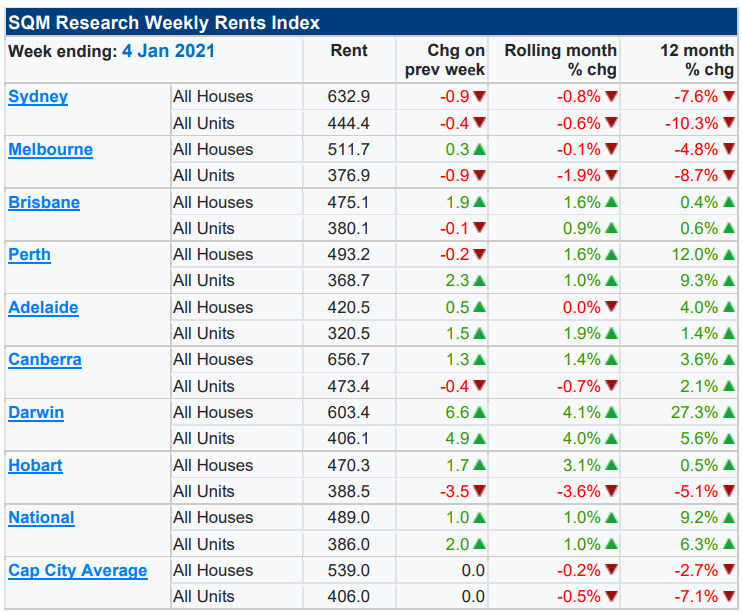This screenshot has height=612, width=742.
Task: Click green up arrow next to Perth houses 12.0%
Action: pyautogui.click(x=727, y=255)
